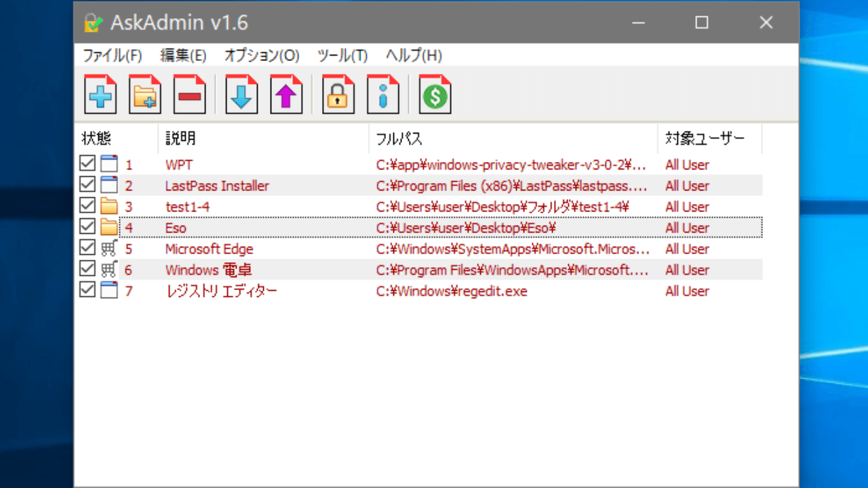Viewport: 868px width, 488px height.
Task: Click row number 5 in the list
Action: tap(129, 249)
